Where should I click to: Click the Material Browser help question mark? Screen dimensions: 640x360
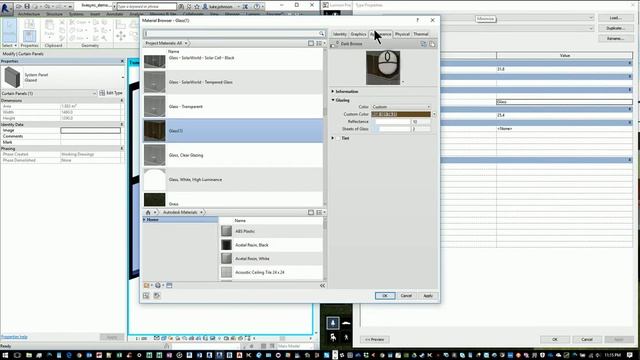tap(417, 20)
